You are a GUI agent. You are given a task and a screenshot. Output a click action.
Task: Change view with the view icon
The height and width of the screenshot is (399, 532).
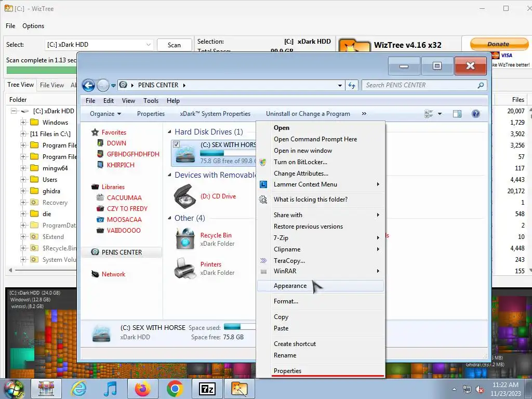point(429,114)
